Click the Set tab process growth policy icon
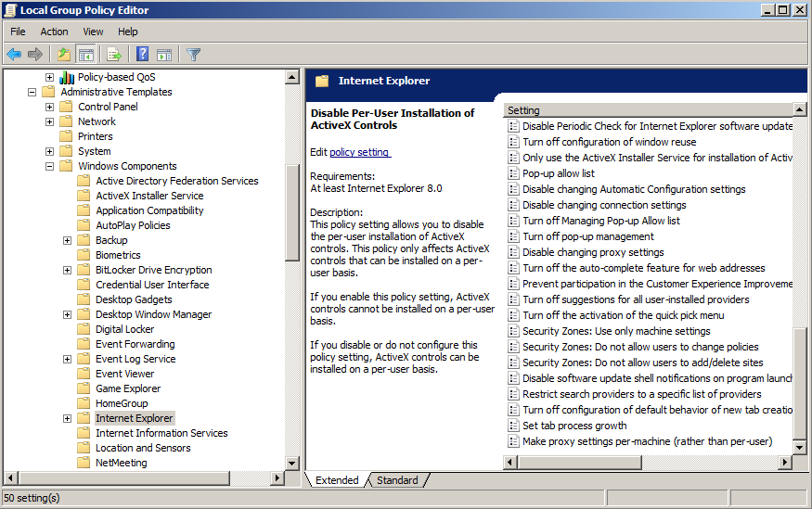This screenshot has height=509, width=812. [513, 426]
